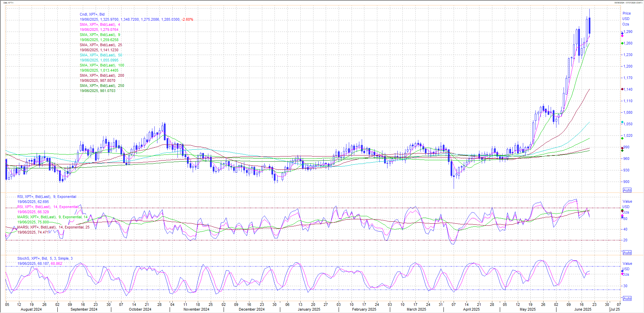This screenshot has height=313, width=644.
Task: Click the 'Cndl, XPT=, Bid' legend label
Action: (92, 14)
